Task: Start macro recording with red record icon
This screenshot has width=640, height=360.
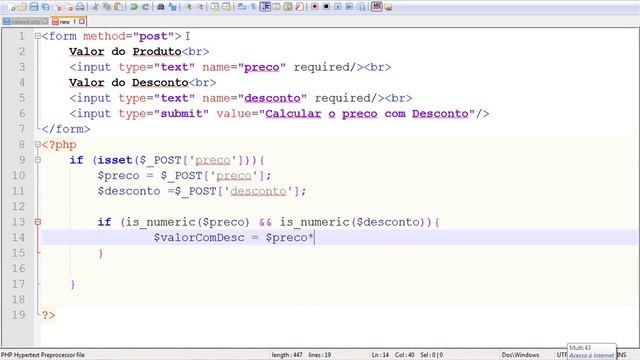Action: pyautogui.click(x=315, y=7)
